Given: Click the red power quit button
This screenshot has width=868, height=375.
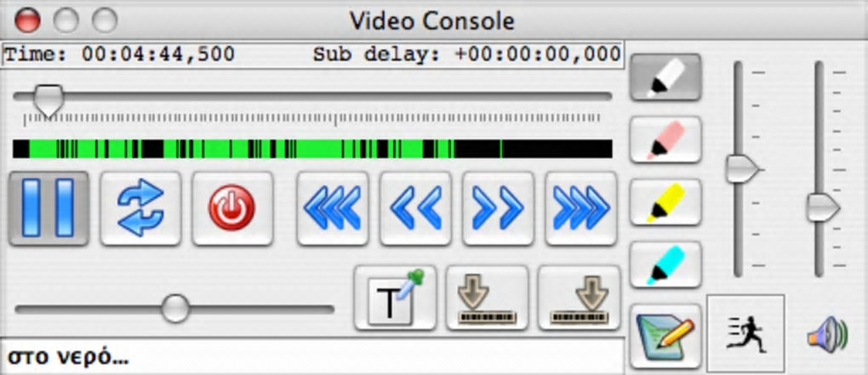Looking at the screenshot, I should (232, 208).
